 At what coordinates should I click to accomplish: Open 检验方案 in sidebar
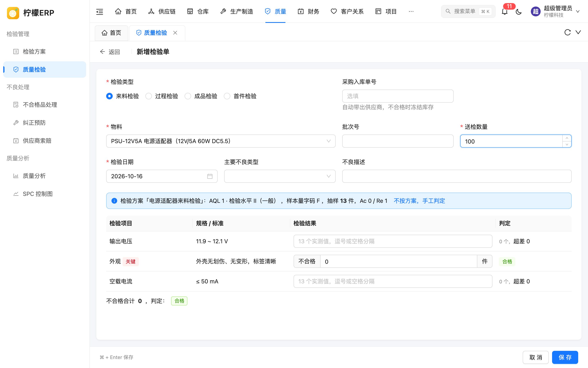click(45, 52)
